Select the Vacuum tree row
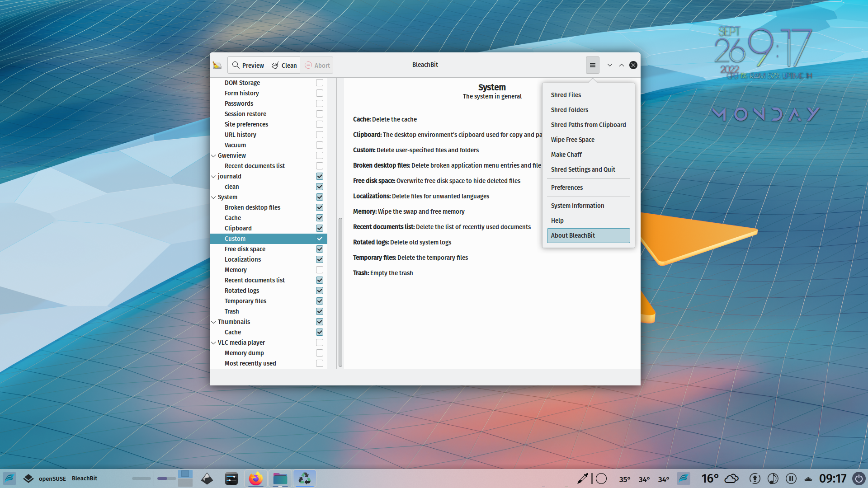Viewport: 868px width, 488px height. point(268,145)
